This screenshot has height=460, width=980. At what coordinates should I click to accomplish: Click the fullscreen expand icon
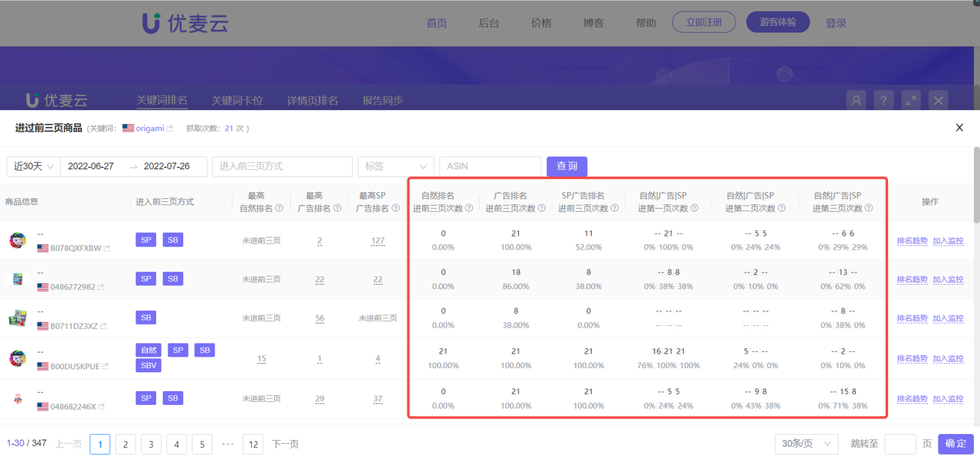click(x=910, y=100)
